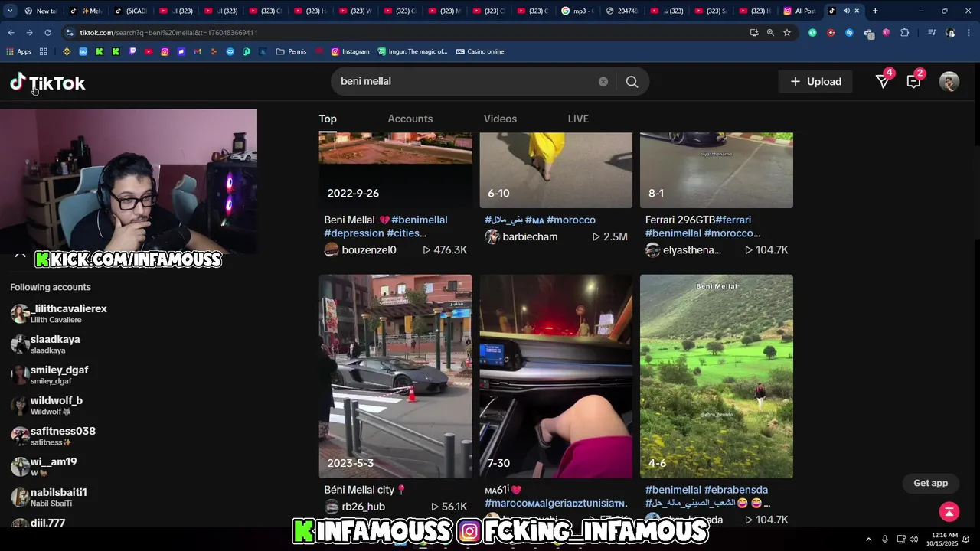Play the yellow dress video dated 6-10

pyautogui.click(x=556, y=170)
